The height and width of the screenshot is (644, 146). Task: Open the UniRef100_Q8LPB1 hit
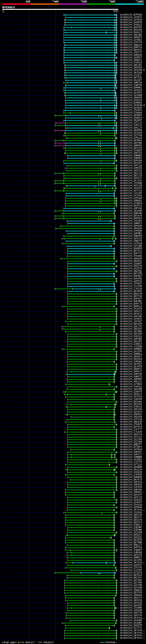click(x=131, y=271)
